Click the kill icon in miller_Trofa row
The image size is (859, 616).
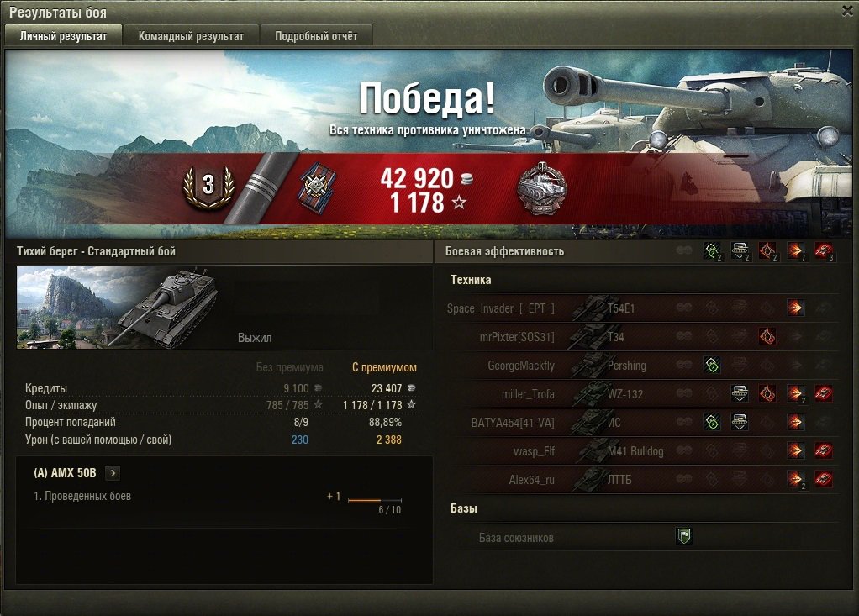tap(824, 393)
